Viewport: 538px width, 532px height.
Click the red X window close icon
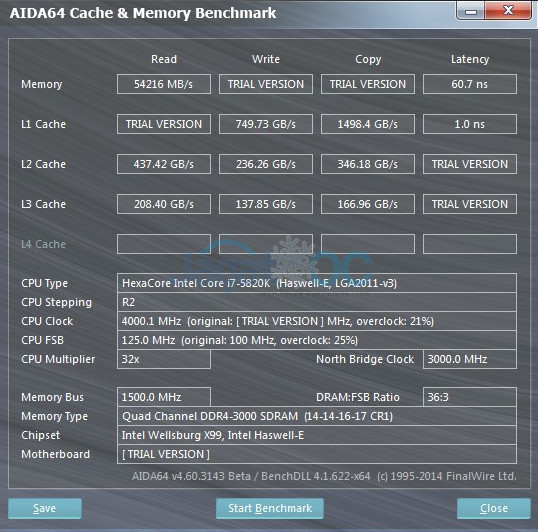(x=508, y=11)
